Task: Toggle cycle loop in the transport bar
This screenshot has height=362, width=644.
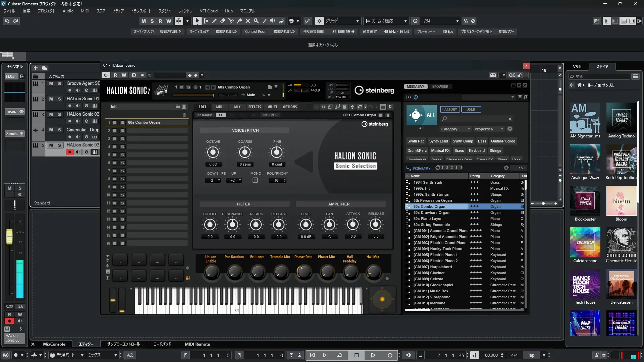Action: click(x=339, y=355)
